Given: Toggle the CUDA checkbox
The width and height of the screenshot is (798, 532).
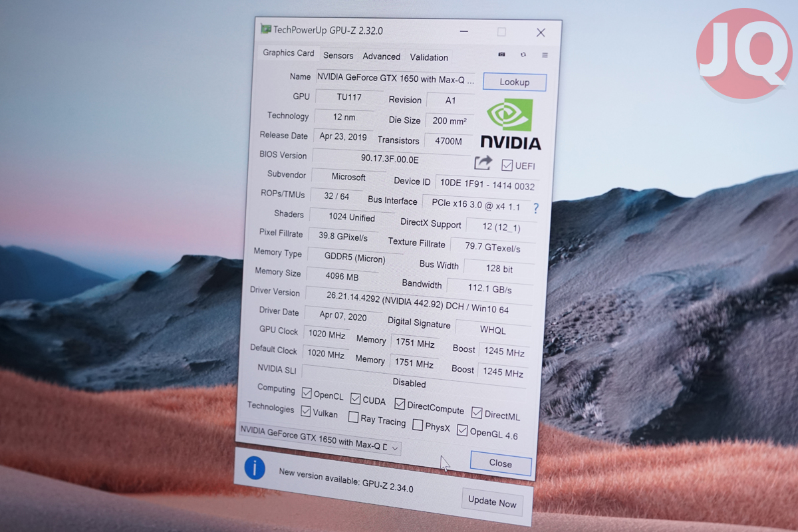Looking at the screenshot, I should click(x=356, y=398).
